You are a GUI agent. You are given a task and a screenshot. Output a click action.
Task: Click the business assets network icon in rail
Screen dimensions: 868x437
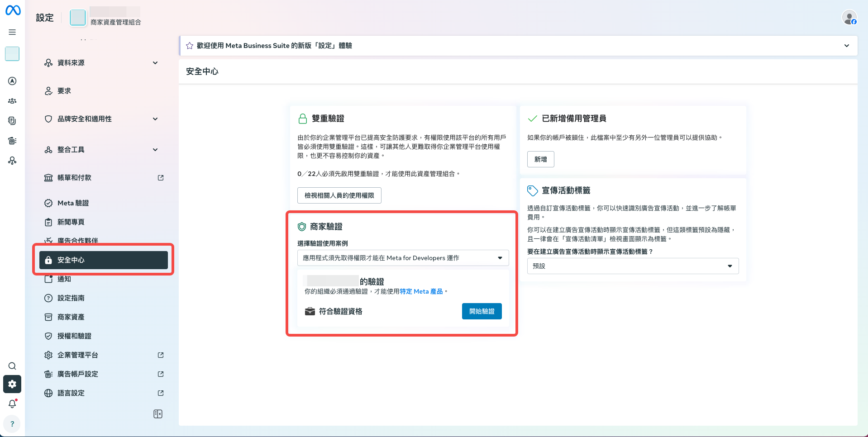pos(12,161)
